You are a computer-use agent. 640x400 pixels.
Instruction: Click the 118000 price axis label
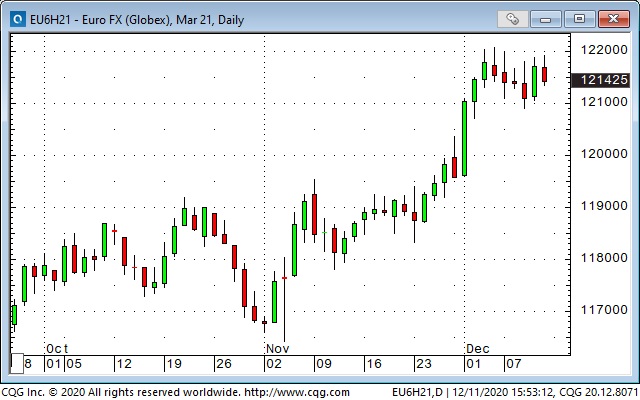[x=604, y=258]
